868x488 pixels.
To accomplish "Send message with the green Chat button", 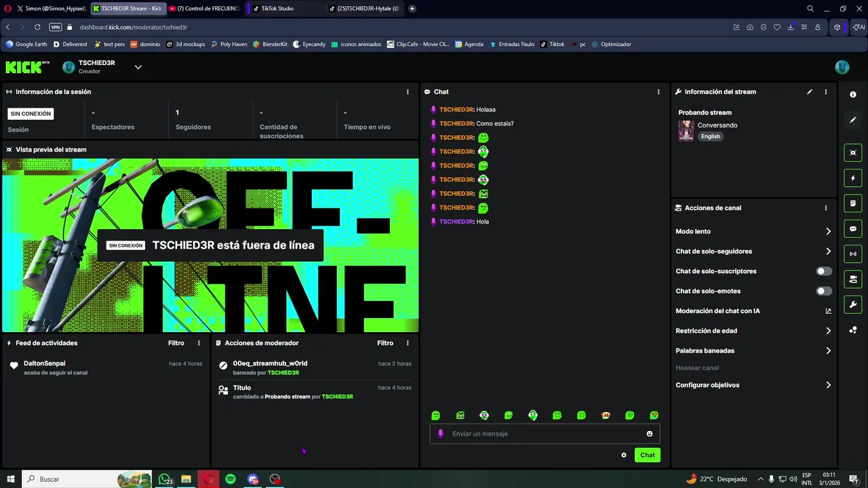I will [648, 455].
